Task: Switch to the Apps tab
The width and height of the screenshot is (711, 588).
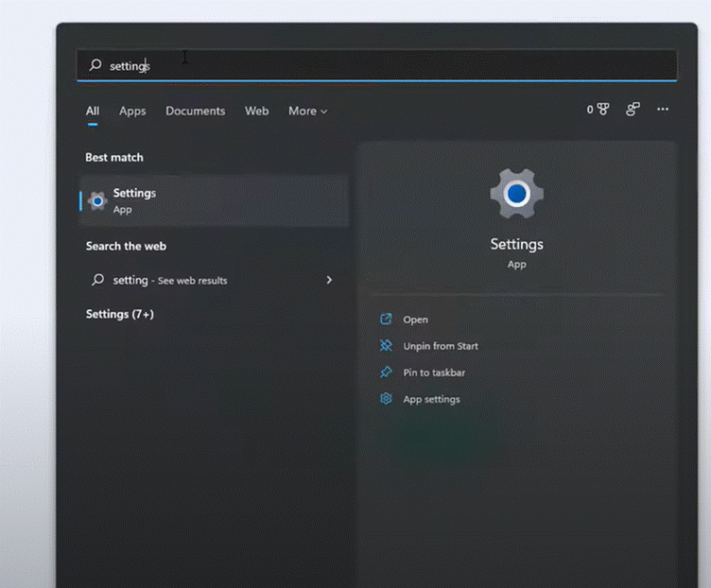Action: [x=132, y=111]
